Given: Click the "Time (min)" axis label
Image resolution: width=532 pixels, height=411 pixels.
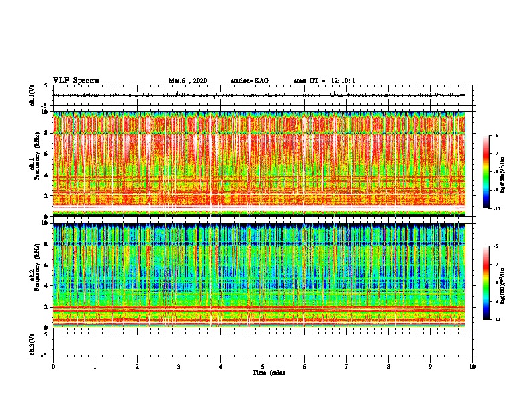Looking at the screenshot, I should [x=269, y=373].
